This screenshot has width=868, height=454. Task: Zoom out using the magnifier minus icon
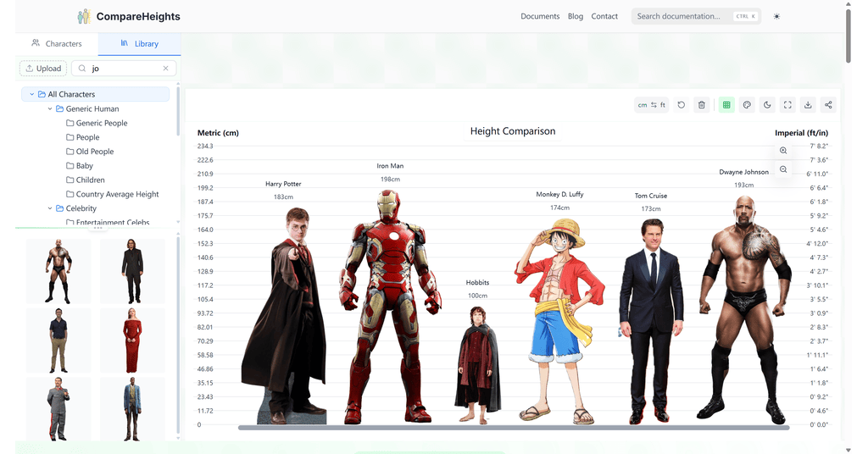783,169
